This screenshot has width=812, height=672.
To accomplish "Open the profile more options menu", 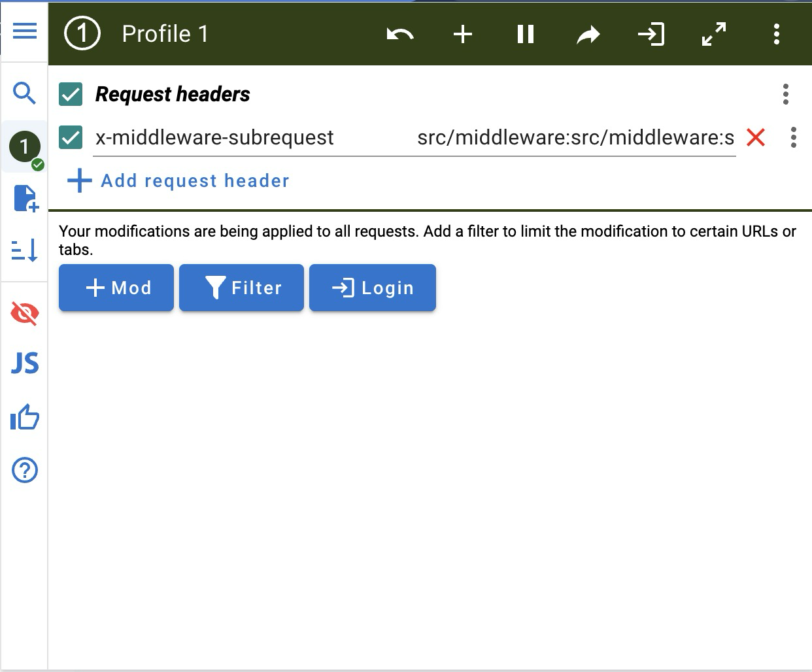I will click(777, 34).
